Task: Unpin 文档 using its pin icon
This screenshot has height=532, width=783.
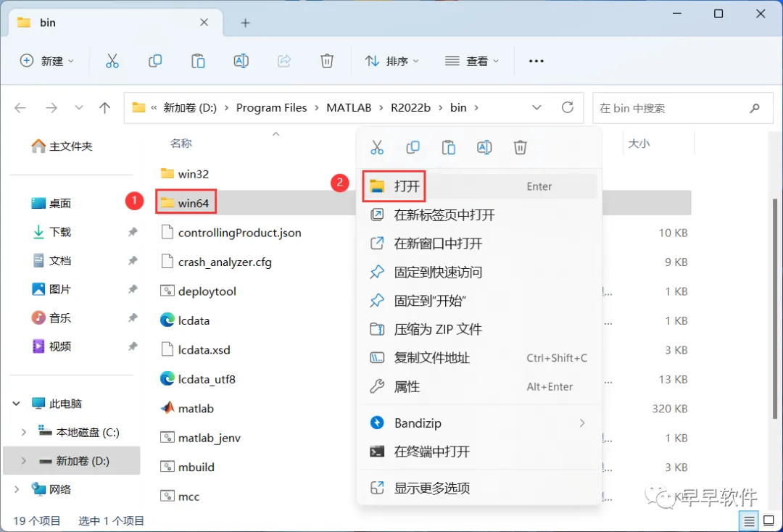Action: click(x=133, y=260)
